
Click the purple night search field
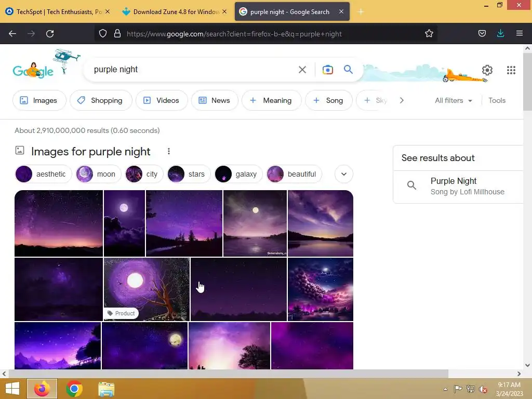[193, 70]
